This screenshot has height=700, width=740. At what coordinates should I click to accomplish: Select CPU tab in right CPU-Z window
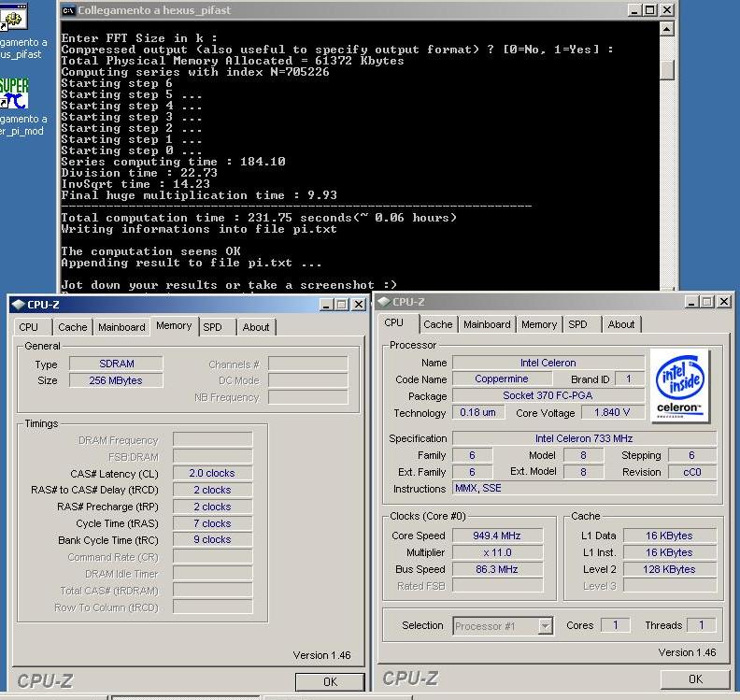pyautogui.click(x=397, y=322)
